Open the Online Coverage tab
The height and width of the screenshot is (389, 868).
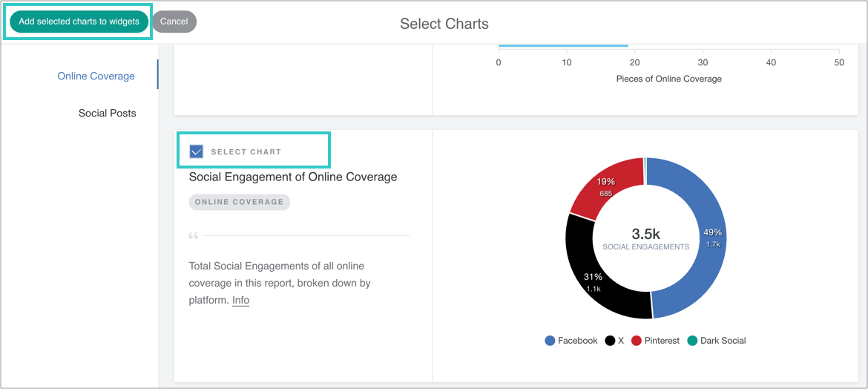click(x=96, y=76)
